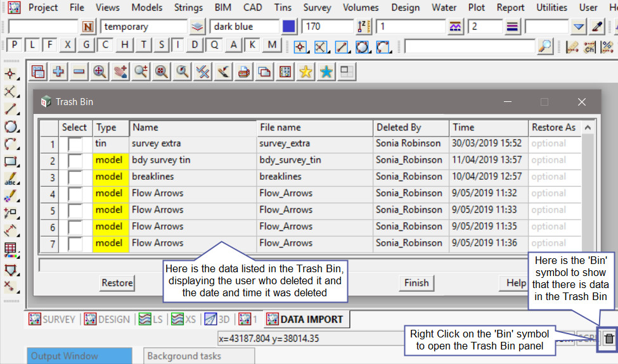Click the Trash Bin icon in status bar
The height and width of the screenshot is (364, 618).
point(608,339)
